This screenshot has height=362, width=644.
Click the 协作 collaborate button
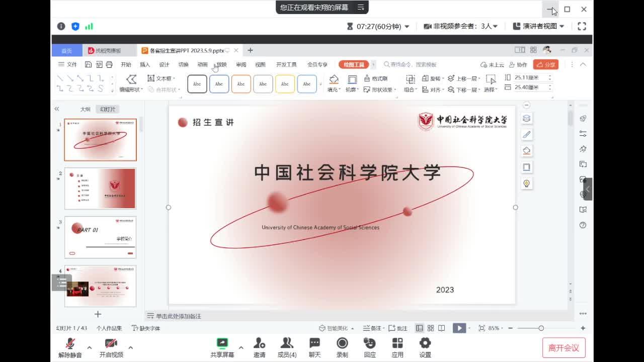click(x=518, y=64)
